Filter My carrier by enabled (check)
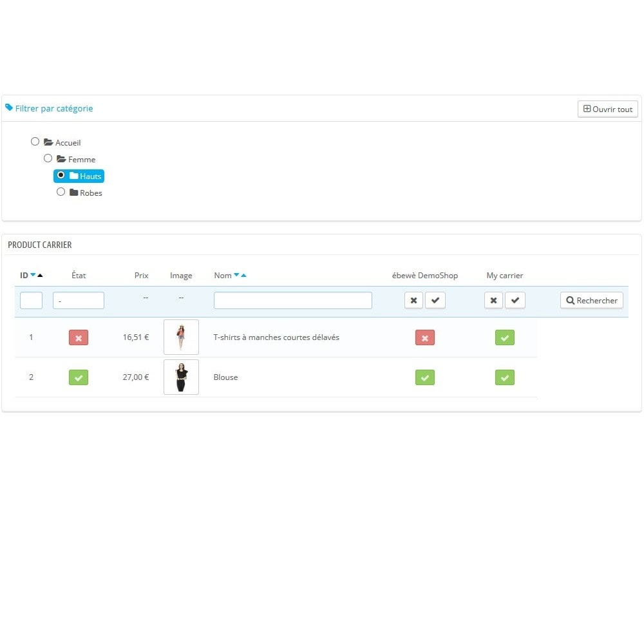The height and width of the screenshot is (644, 644). click(515, 300)
